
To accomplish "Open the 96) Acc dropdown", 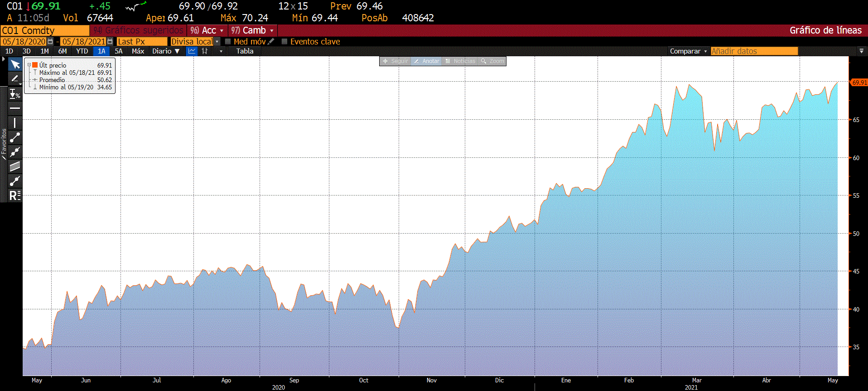I will pyautogui.click(x=207, y=30).
